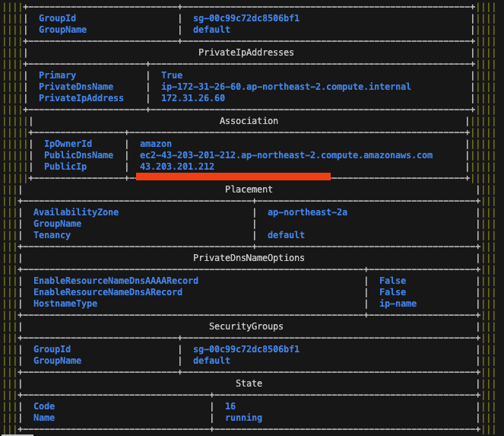Select the Primary field label
504x436 pixels.
coord(57,75)
